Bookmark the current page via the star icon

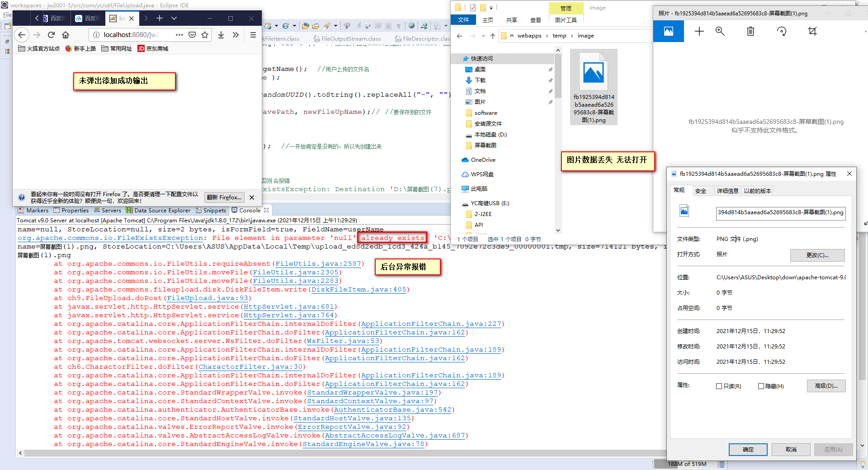pos(205,35)
